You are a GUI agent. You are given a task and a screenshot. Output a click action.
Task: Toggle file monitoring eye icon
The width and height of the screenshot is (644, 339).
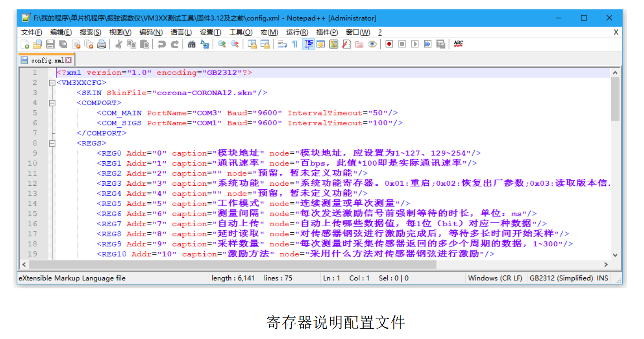point(372,44)
